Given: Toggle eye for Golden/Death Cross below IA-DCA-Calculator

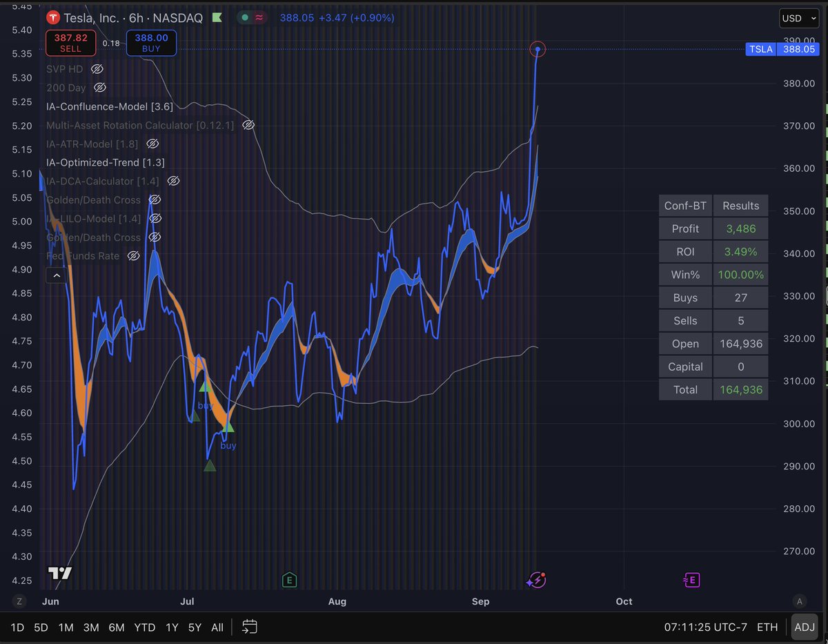Looking at the screenshot, I should click(155, 199).
